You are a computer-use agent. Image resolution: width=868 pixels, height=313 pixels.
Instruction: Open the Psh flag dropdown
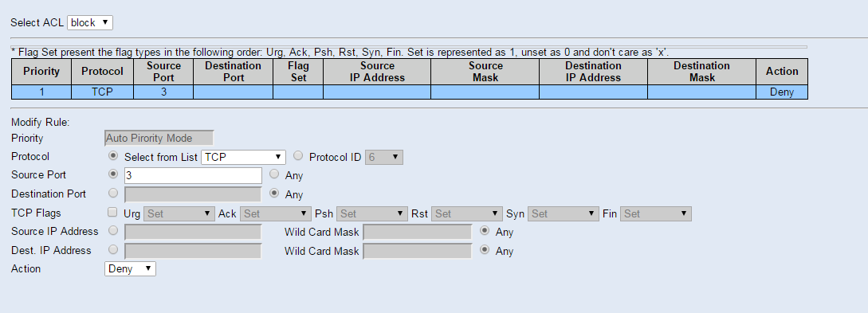coord(372,213)
